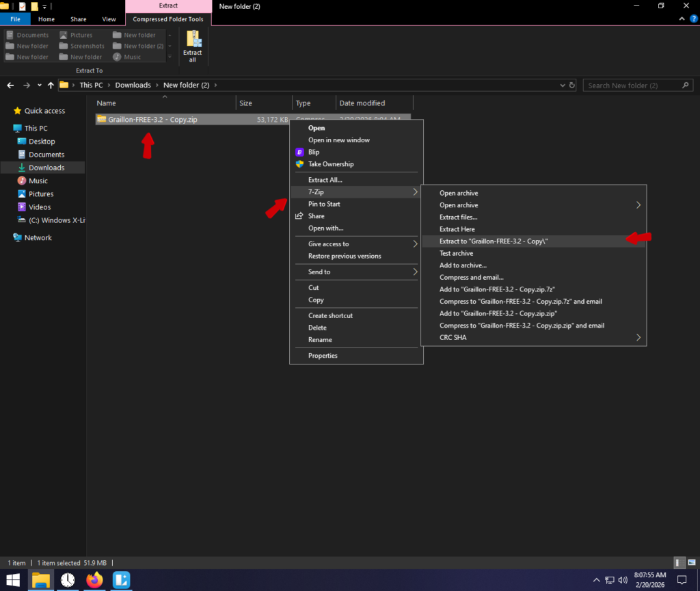Screen dimensions: 700x591
Task: Select Downloads in the navigation pane
Action: (x=46, y=168)
